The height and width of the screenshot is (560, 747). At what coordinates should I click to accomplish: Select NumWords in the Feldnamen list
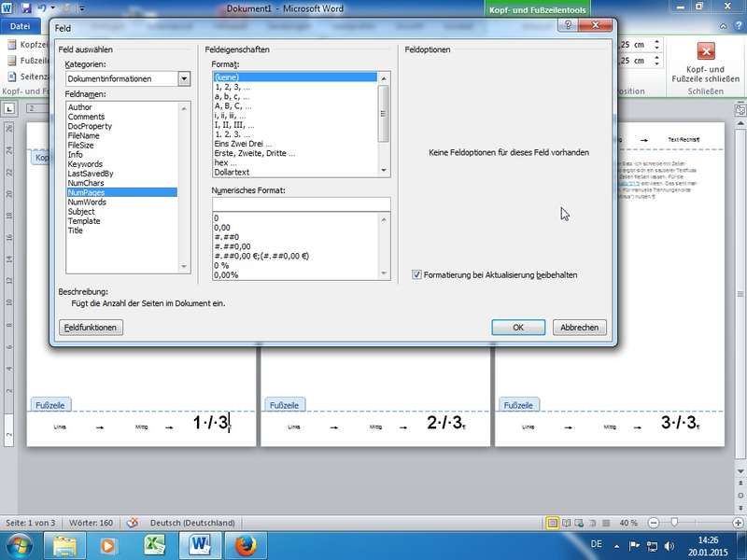click(87, 202)
